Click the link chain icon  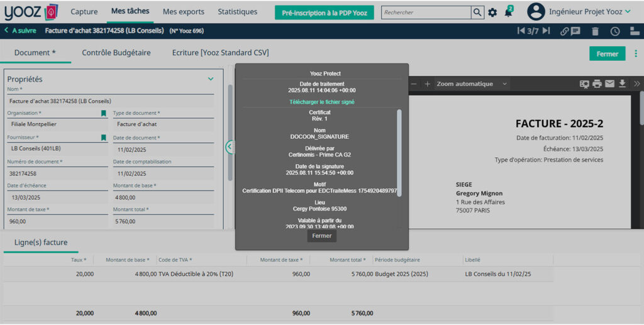tap(565, 31)
